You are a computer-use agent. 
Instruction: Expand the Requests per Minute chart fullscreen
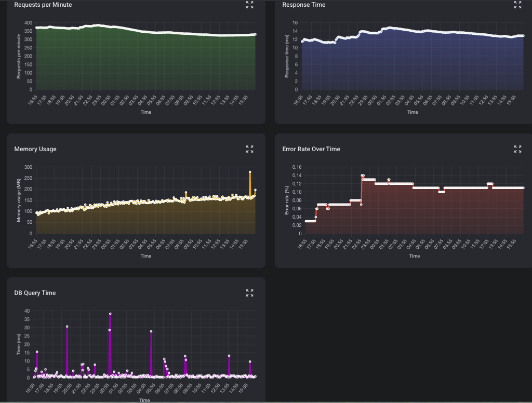[249, 5]
